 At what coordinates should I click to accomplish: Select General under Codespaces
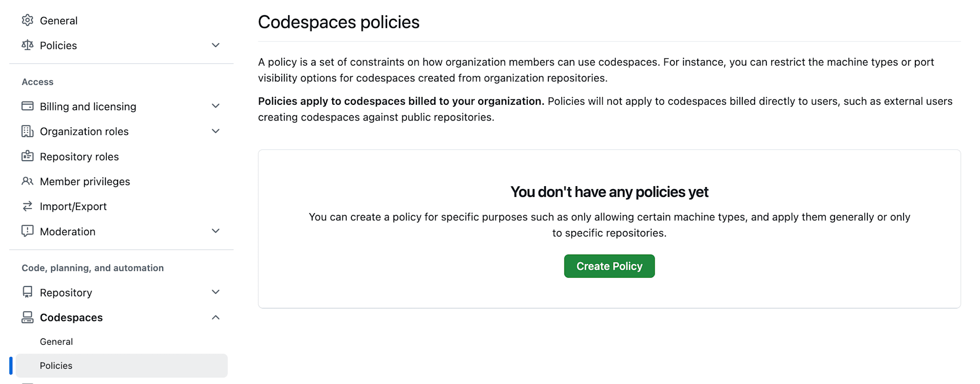tap(122, 341)
